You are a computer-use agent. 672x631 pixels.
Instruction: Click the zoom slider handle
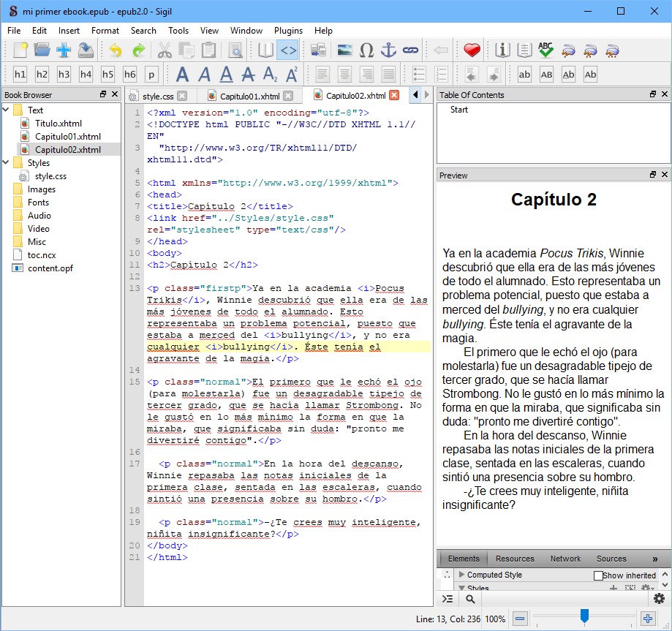tap(584, 617)
